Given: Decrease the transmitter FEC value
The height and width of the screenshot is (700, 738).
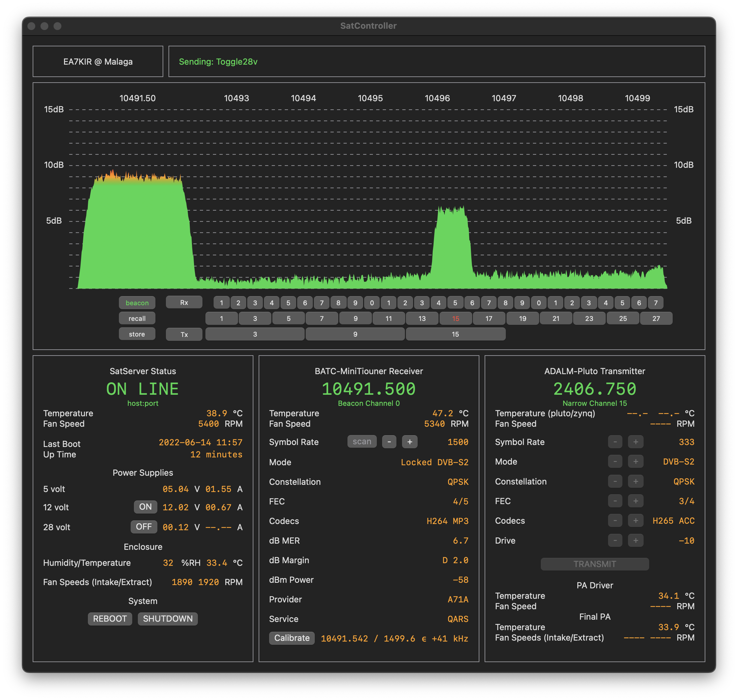Looking at the screenshot, I should 615,501.
